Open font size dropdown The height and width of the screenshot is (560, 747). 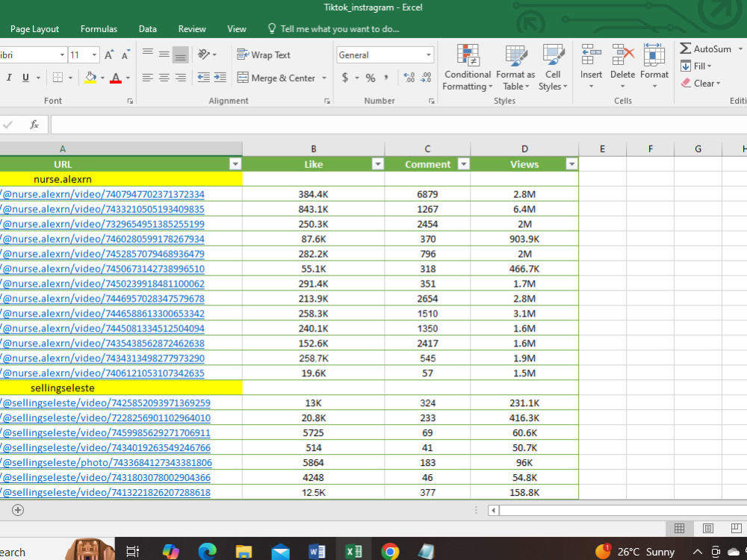94,55
